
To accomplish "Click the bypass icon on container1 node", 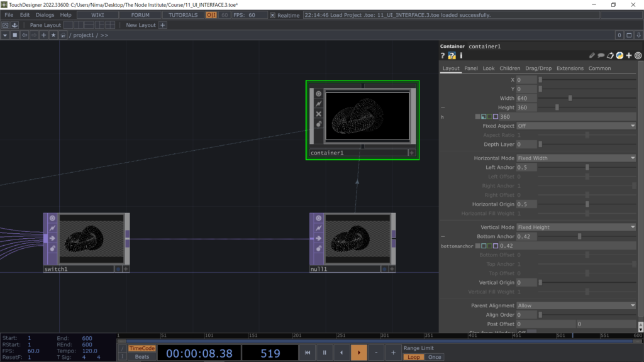I will (x=319, y=104).
